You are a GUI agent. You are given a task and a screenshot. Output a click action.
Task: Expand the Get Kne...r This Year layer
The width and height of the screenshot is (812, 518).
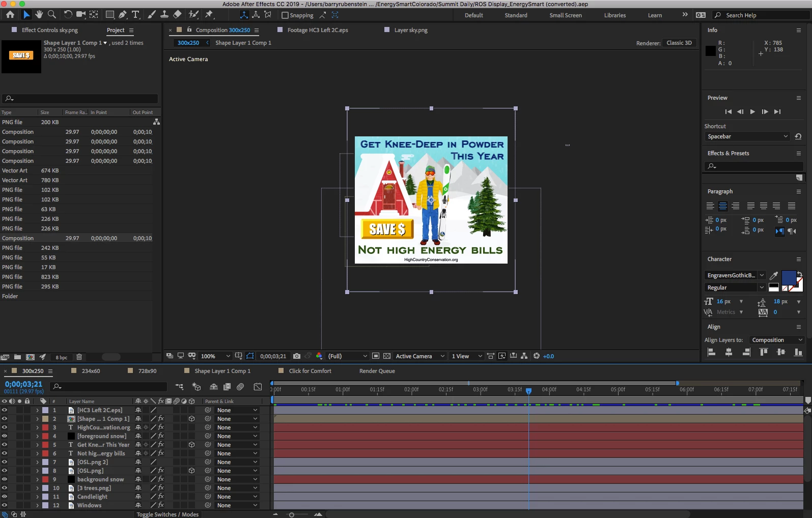[x=37, y=445]
